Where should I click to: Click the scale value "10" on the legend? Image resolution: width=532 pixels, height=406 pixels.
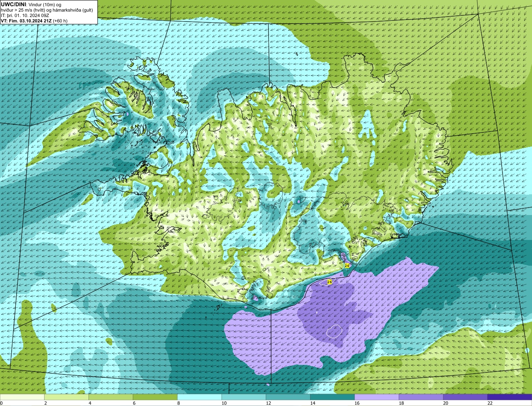[x=224, y=403]
